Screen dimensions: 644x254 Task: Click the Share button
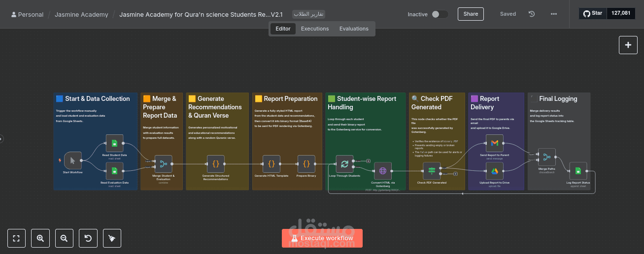click(471, 14)
